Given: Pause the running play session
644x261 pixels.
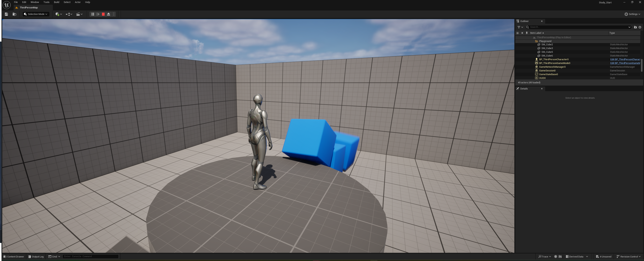Looking at the screenshot, I should (93, 14).
